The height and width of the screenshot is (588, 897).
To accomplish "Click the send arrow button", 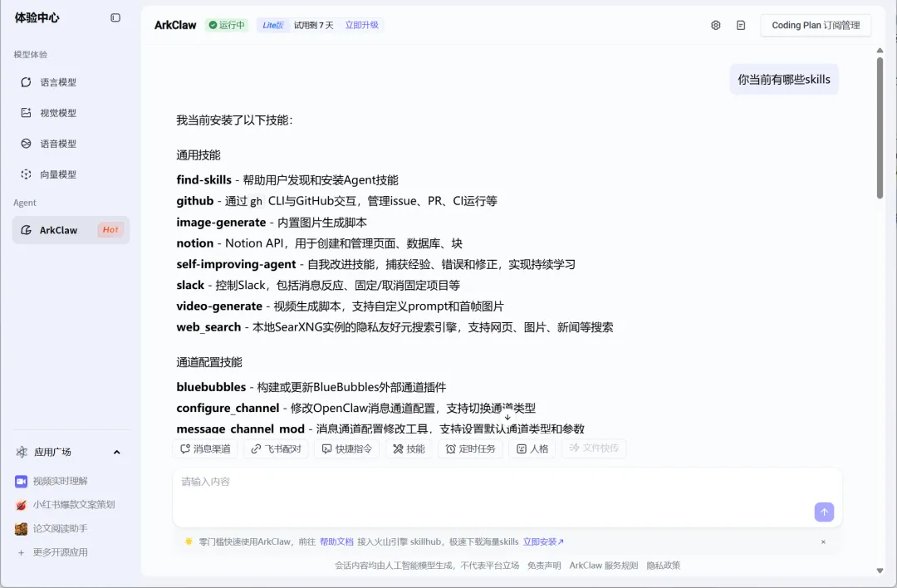I will coord(825,512).
